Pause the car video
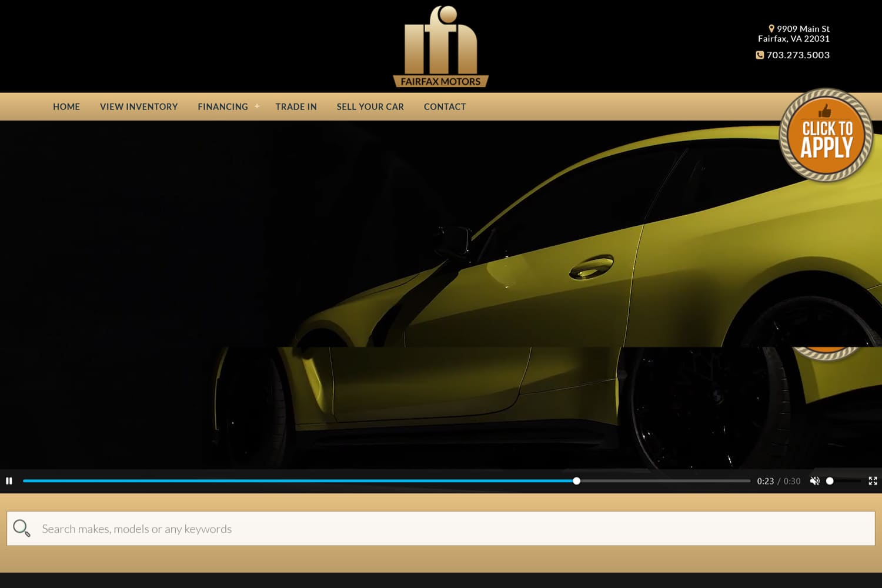The width and height of the screenshot is (882, 588). 9,481
